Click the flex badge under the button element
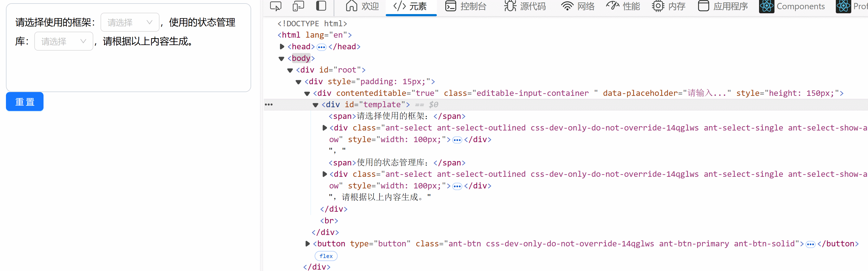The height and width of the screenshot is (271, 868). click(x=326, y=256)
